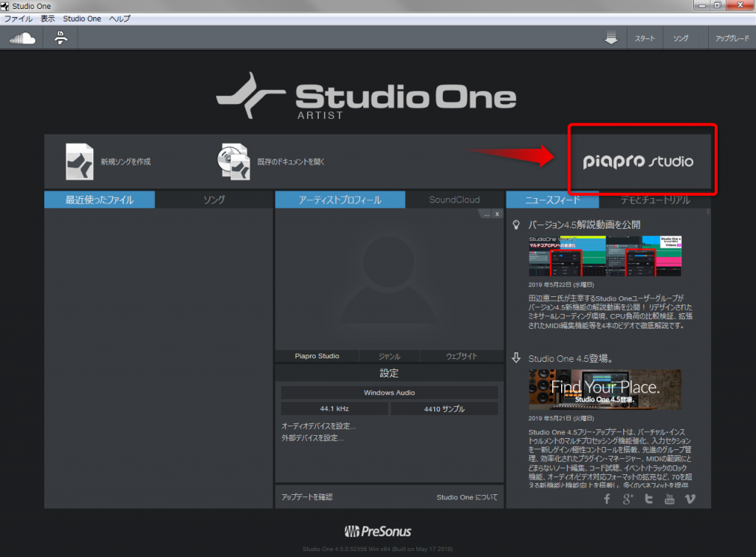This screenshot has height=557, width=756.
Task: Click the download arrow icon near スタート tab
Action: pos(611,38)
